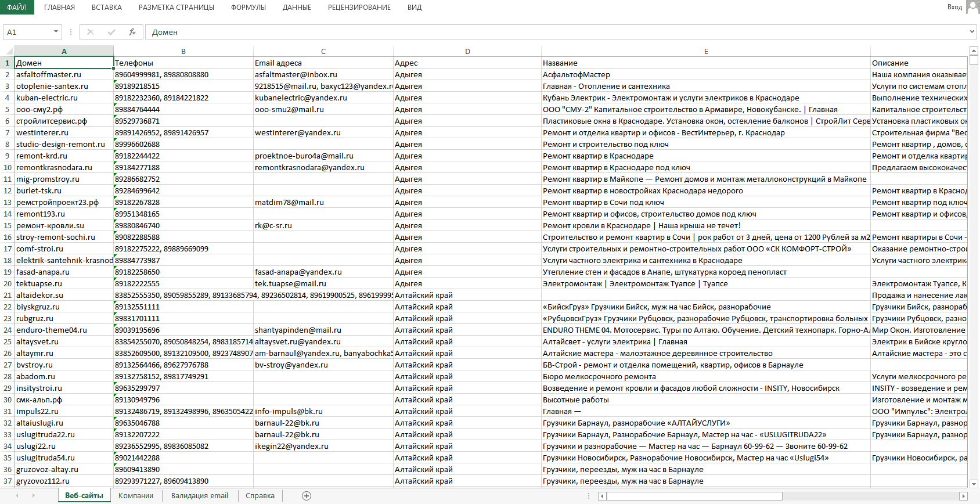The image size is (980, 504).
Task: Select the Email адреса header cell
Action: click(323, 63)
